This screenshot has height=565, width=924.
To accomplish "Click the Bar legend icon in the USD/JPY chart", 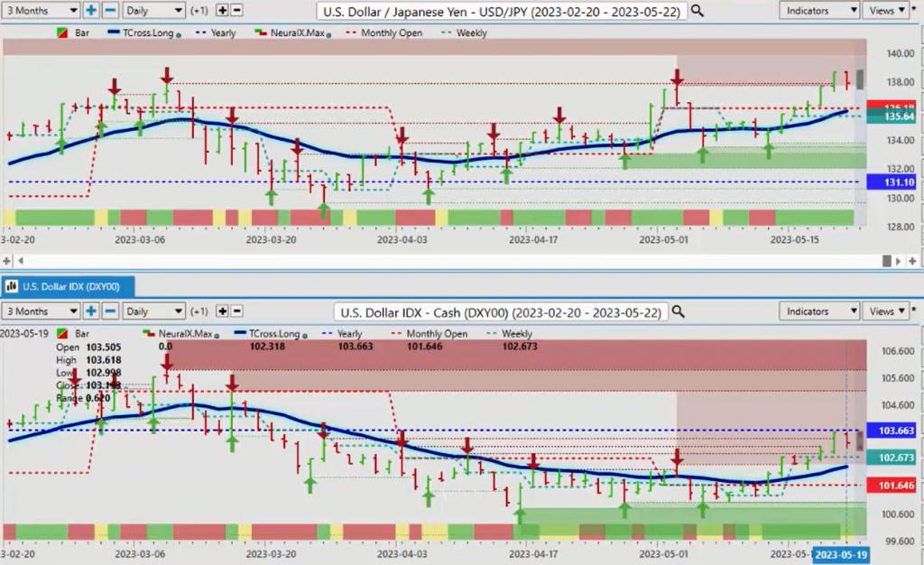I will coord(62,33).
